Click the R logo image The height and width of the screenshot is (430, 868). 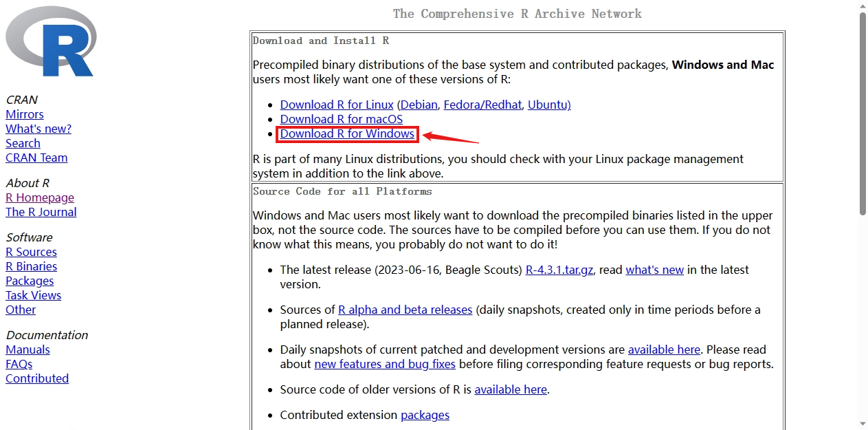[51, 41]
